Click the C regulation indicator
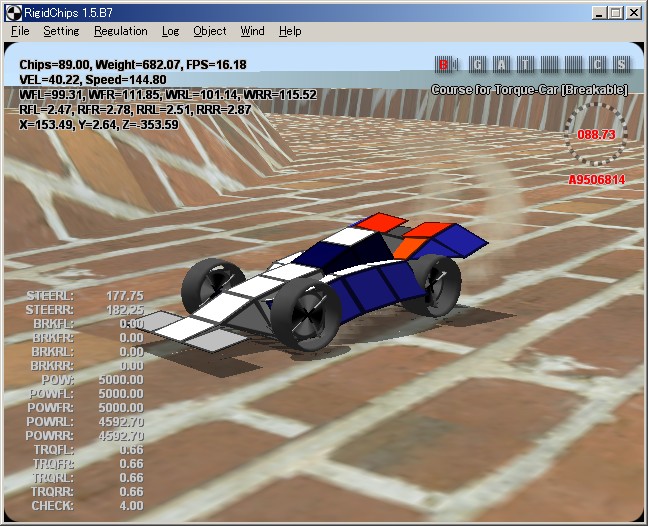 (x=598, y=65)
